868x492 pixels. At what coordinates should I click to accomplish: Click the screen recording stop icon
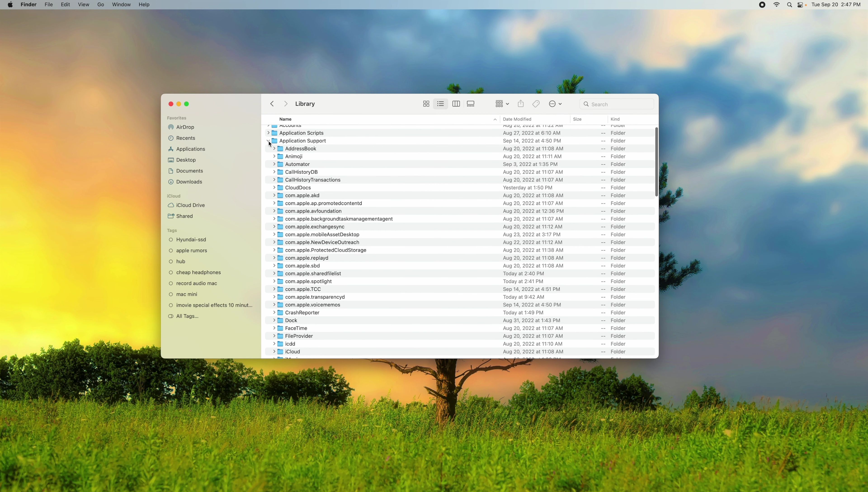click(762, 5)
